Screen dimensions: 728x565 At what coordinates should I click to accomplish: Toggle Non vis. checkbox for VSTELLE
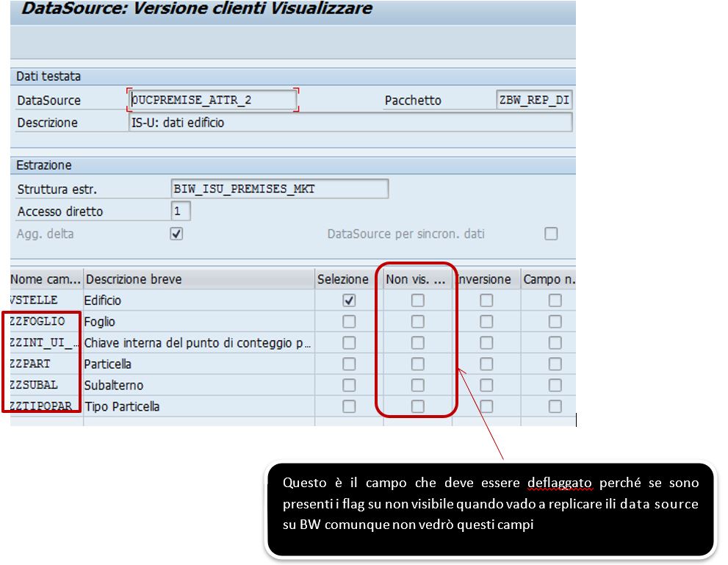coord(418,301)
